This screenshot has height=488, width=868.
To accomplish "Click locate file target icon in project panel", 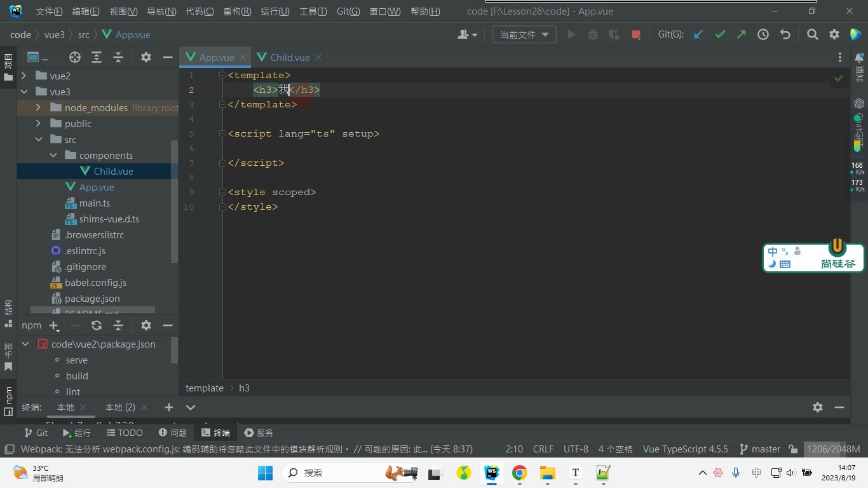I will tap(75, 57).
